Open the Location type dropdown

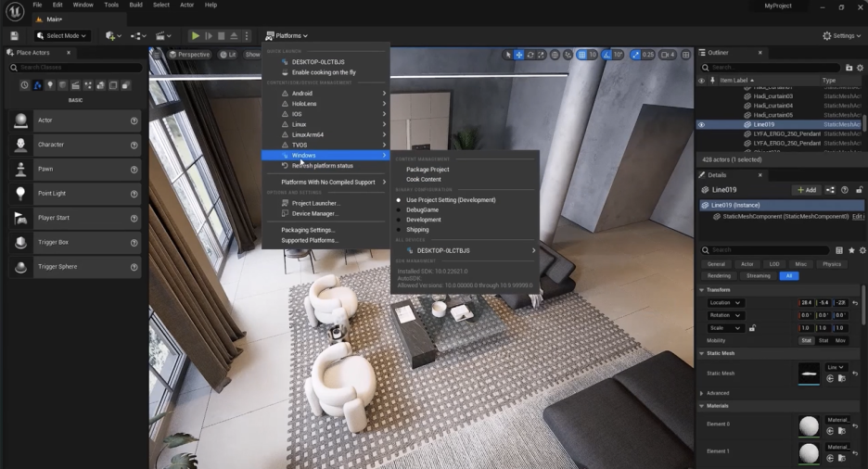point(724,303)
